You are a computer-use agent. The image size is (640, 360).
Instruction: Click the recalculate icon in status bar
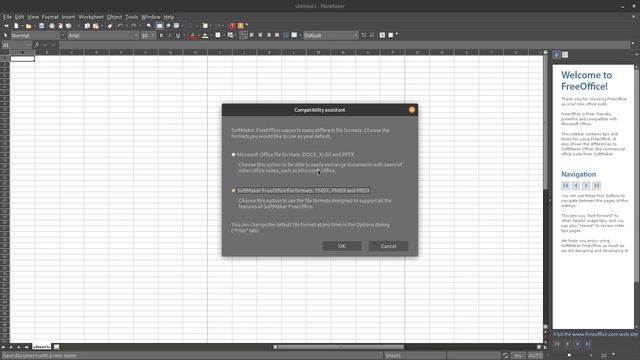pyautogui.click(x=505, y=356)
